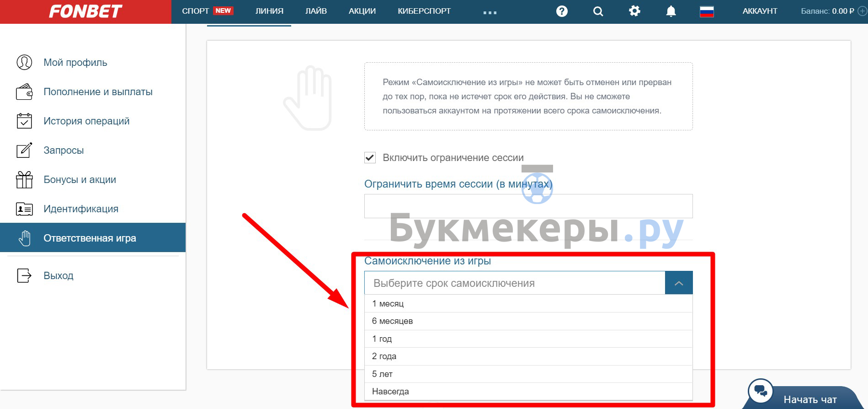Click the search magnifier icon
Viewport: 868px width, 409px height.
[x=598, y=11]
